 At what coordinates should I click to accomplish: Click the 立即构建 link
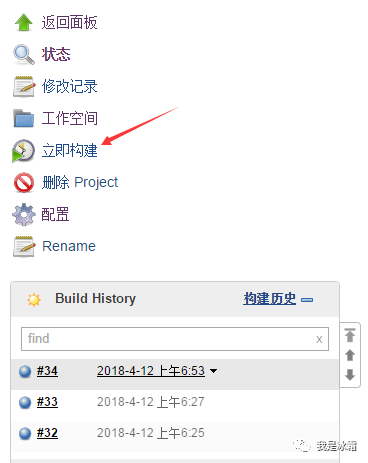70,150
